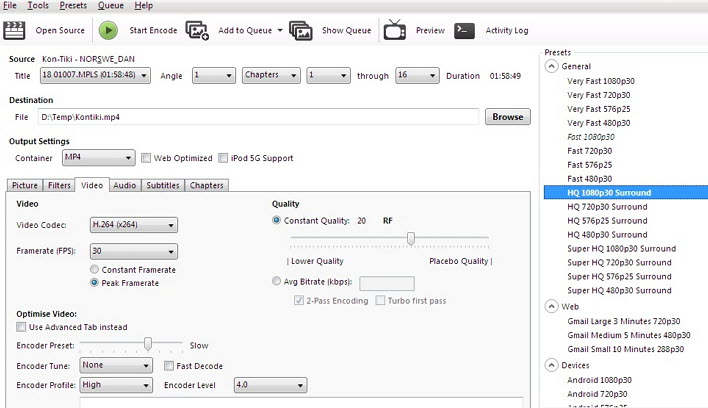Click the Preview television icon
The height and width of the screenshot is (408, 708).
395,30
